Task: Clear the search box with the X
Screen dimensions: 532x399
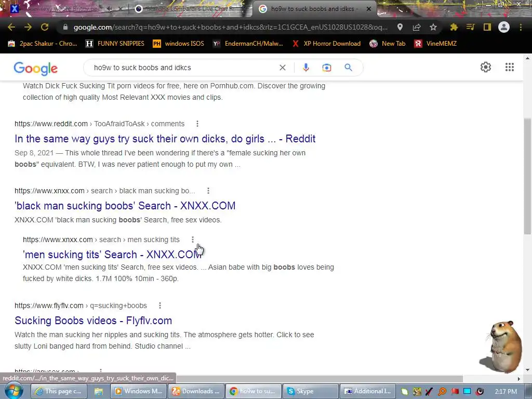Action: [282, 68]
